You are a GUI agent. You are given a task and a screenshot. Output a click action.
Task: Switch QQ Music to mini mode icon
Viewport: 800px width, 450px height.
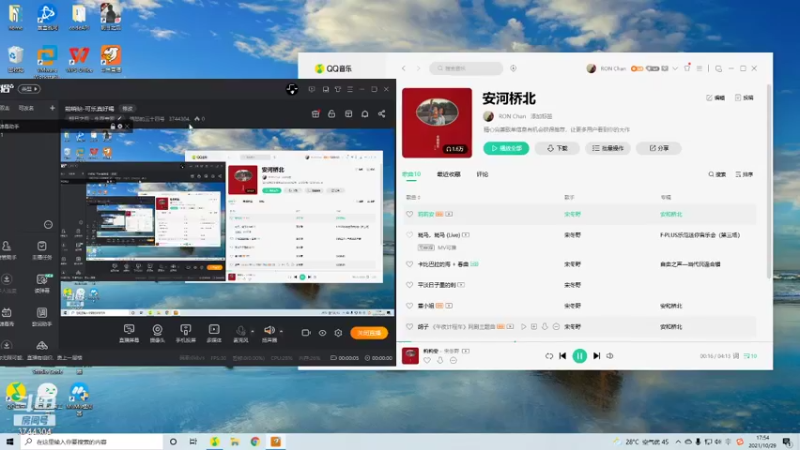pos(718,68)
